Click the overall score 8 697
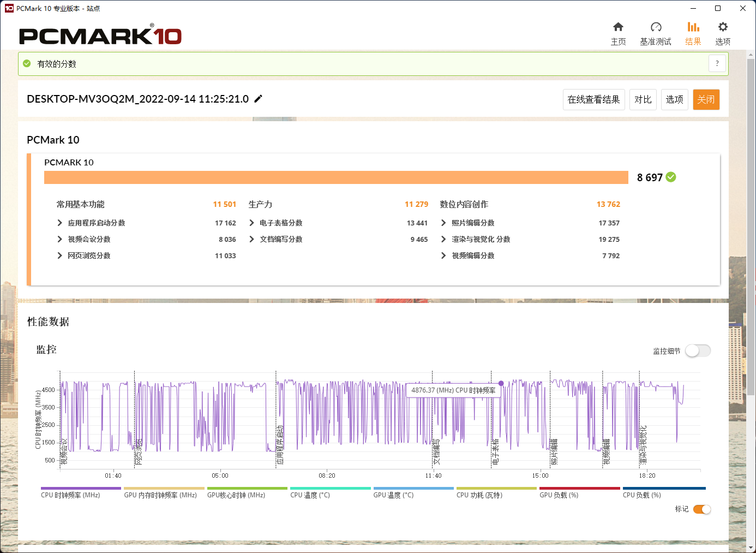The image size is (756, 553). (650, 177)
